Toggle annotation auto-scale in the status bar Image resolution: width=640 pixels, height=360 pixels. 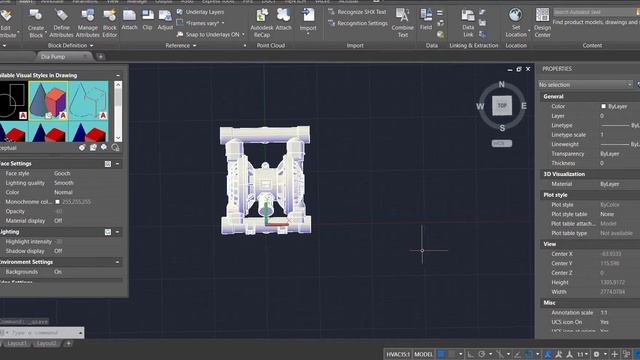[558, 354]
